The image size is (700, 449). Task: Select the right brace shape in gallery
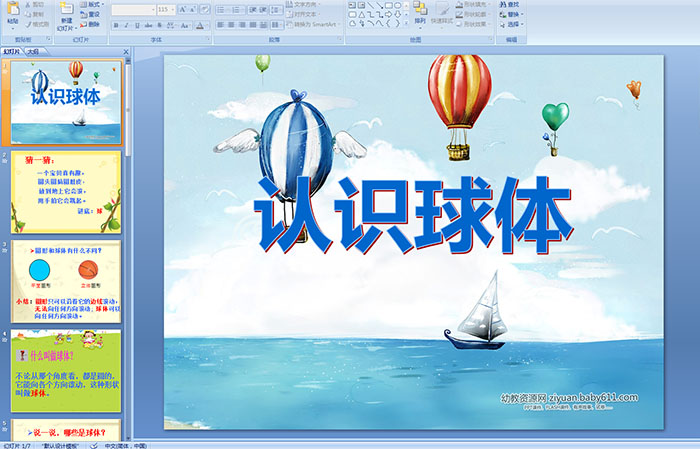(x=397, y=23)
